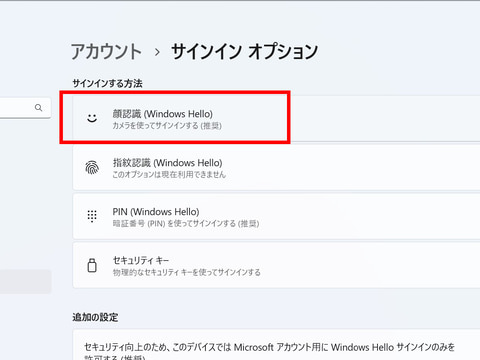Select the highlighted sidebar navigation item
This screenshot has width=480, height=360.
pyautogui.click(x=25, y=282)
